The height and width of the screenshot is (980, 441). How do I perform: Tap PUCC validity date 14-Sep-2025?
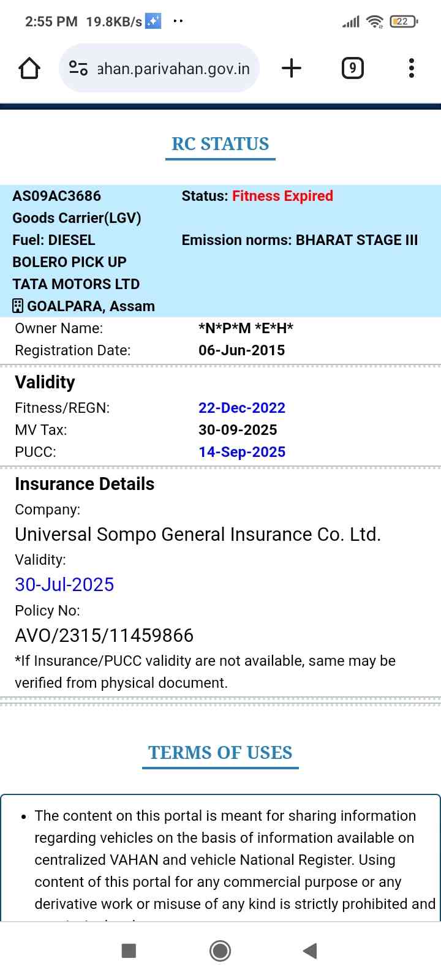pyautogui.click(x=242, y=452)
